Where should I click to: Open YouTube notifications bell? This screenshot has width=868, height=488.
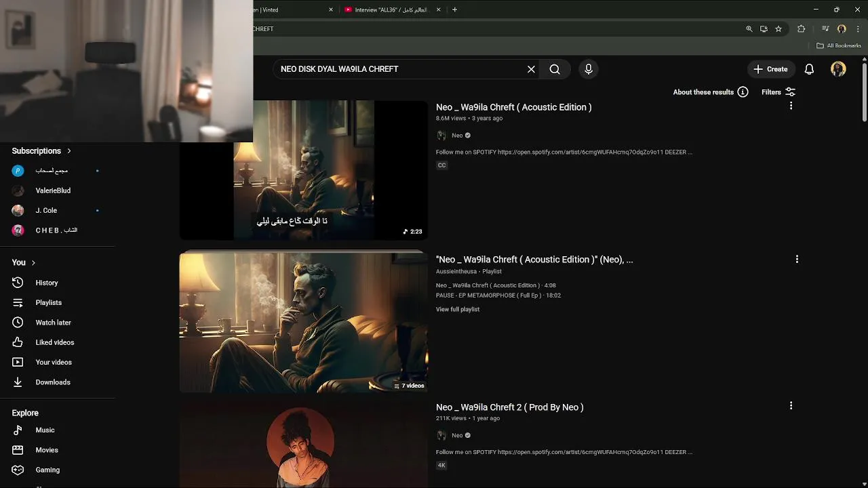pyautogui.click(x=809, y=69)
